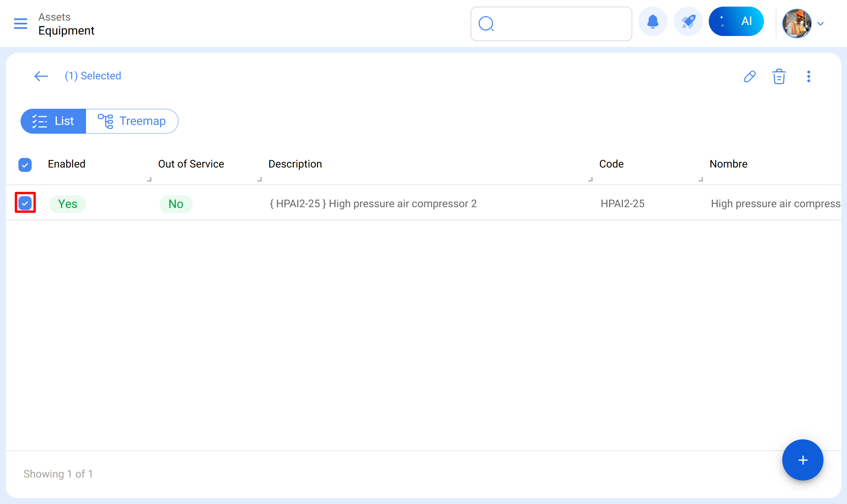
Task: Uncheck the HPAI2-25 row checkbox
Action: (x=25, y=203)
